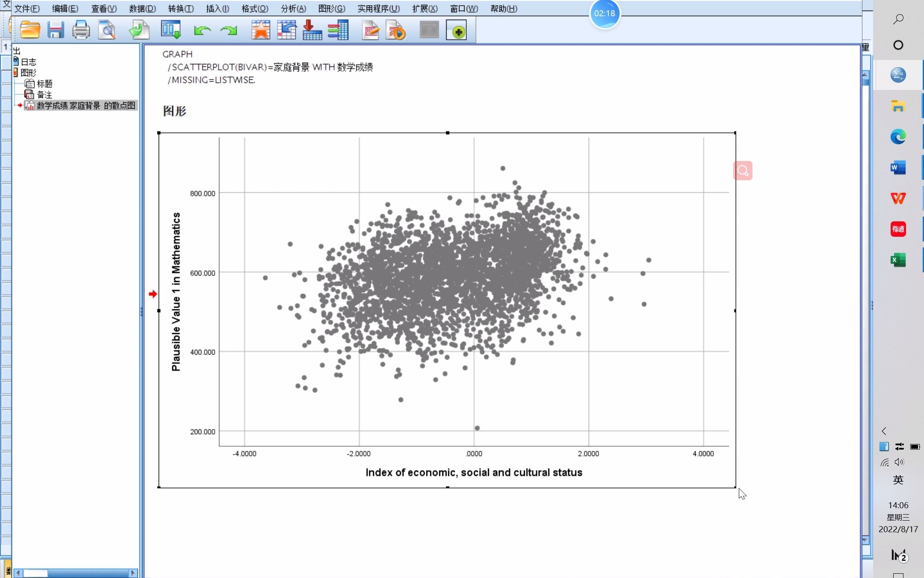Select the 数学成绩 家庭背景 的散点图 outline item
924x578 pixels.
(86, 105)
